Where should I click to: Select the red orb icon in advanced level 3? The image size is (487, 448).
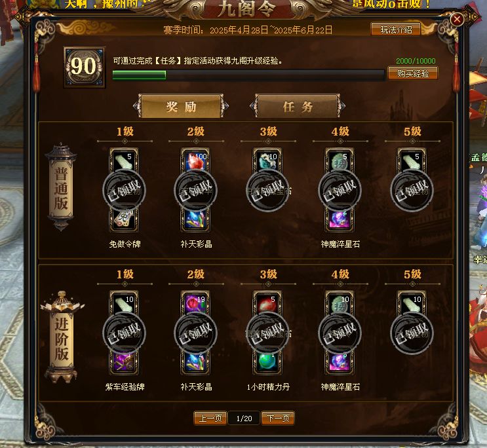click(267, 304)
